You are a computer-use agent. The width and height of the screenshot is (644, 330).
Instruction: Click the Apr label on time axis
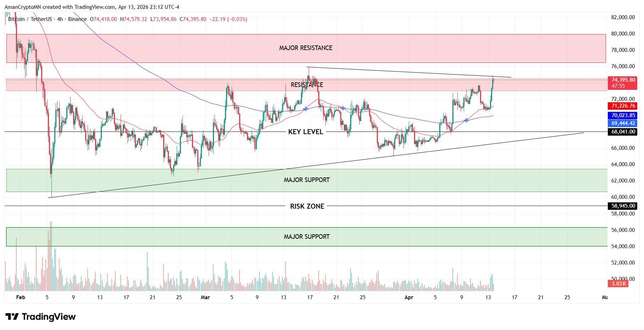click(x=409, y=297)
